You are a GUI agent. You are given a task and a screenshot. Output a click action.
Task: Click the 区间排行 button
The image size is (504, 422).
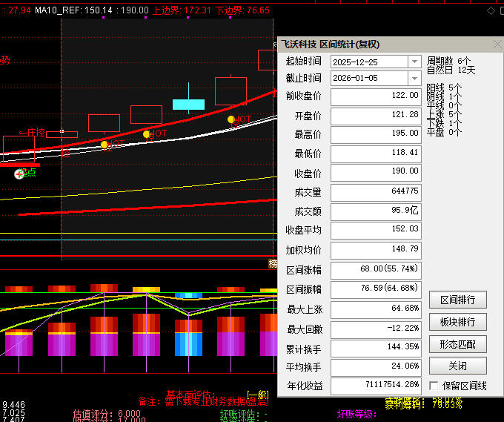tap(457, 300)
